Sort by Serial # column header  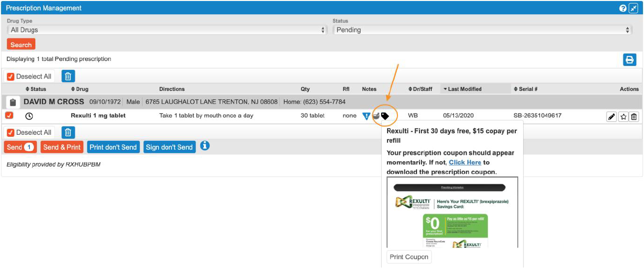click(x=525, y=89)
